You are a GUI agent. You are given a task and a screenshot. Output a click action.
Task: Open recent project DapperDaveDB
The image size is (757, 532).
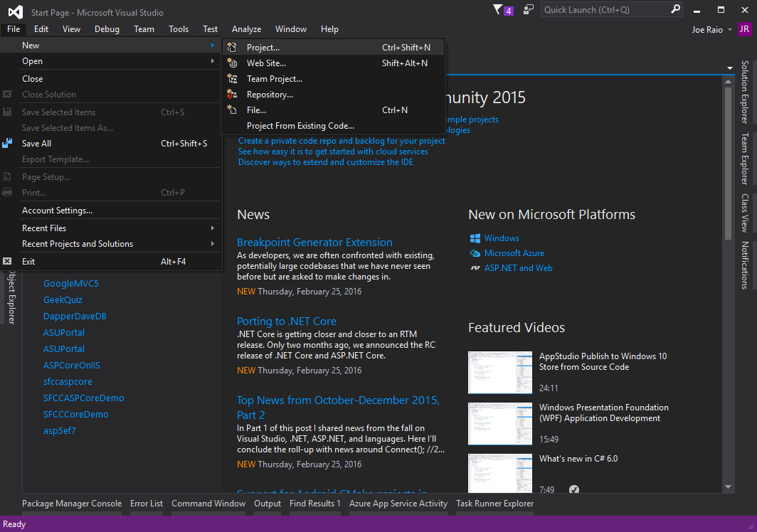pyautogui.click(x=75, y=316)
